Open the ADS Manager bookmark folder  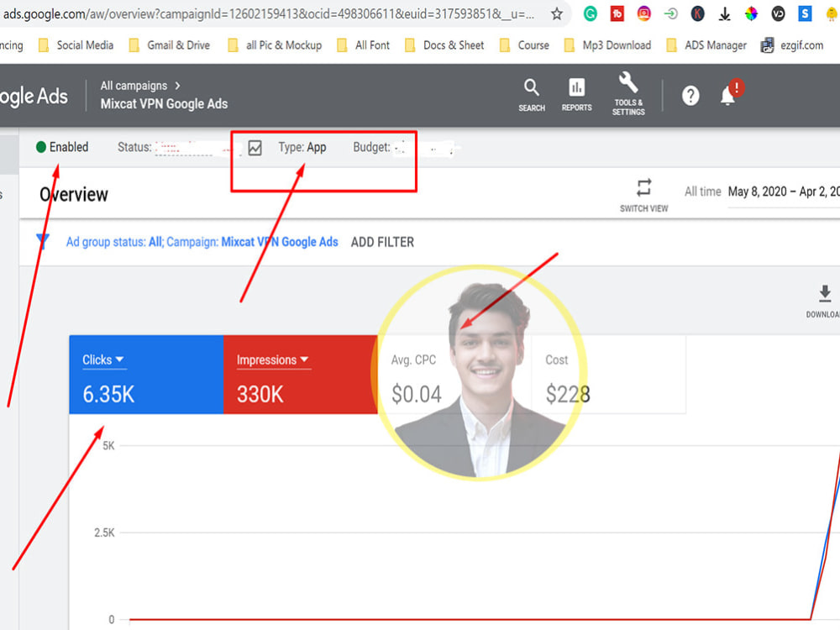[706, 45]
